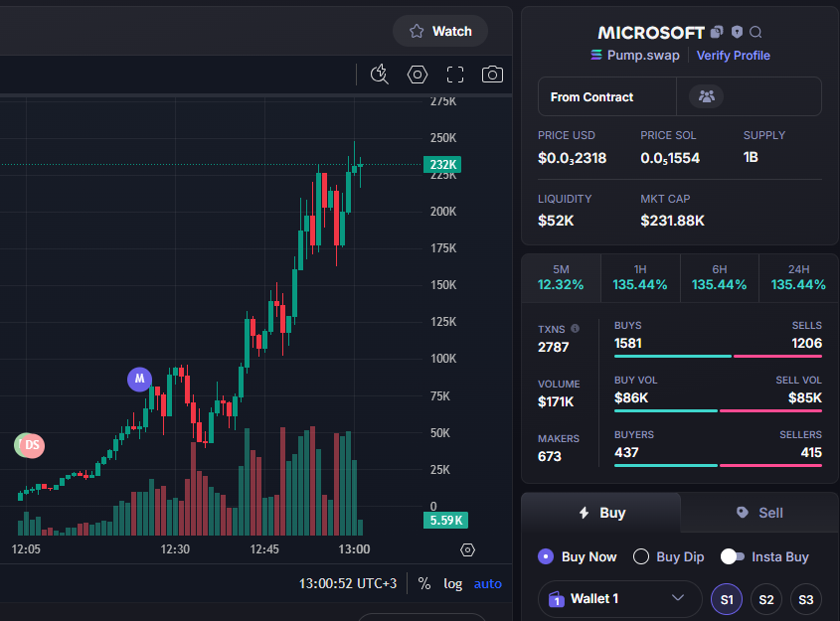Image resolution: width=840 pixels, height=621 pixels.
Task: Select the 5M timeframe stats tab
Action: coord(561,278)
